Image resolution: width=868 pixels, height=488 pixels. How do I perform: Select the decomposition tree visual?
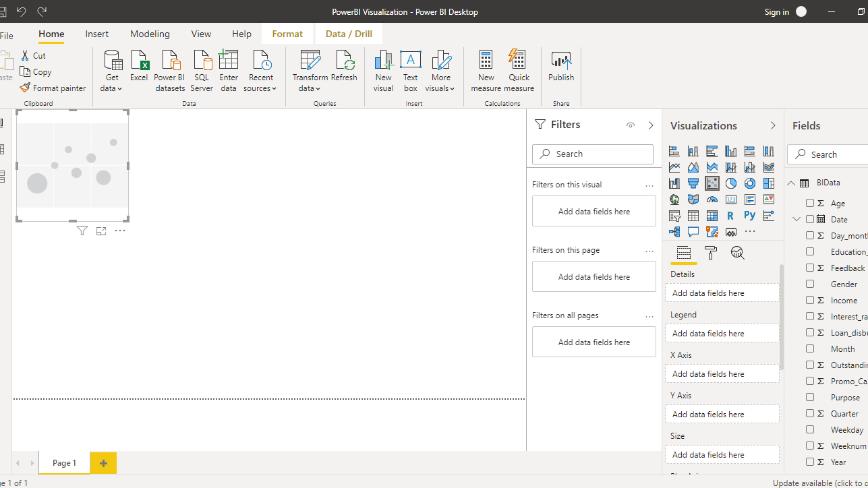click(674, 232)
